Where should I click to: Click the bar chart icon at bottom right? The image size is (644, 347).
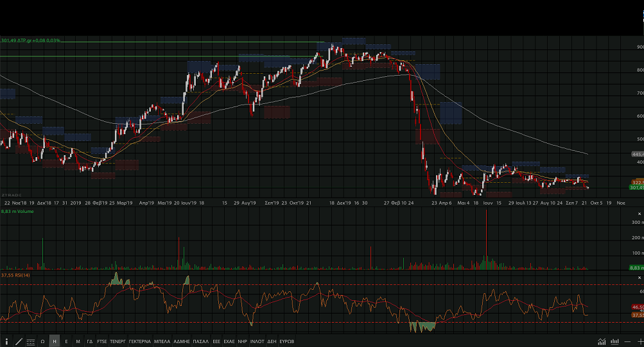tap(614, 341)
